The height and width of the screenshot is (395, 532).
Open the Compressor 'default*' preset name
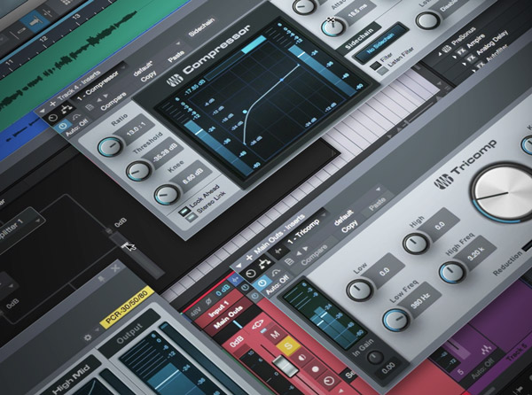click(x=143, y=69)
